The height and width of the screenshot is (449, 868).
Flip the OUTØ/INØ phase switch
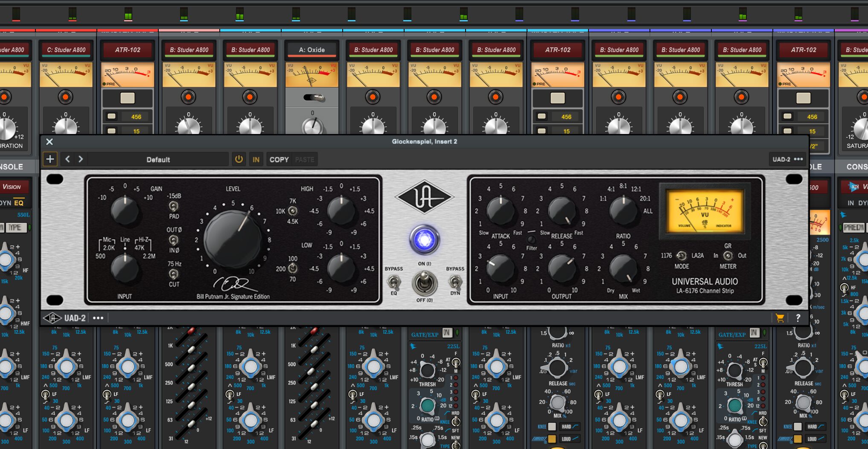click(x=174, y=240)
